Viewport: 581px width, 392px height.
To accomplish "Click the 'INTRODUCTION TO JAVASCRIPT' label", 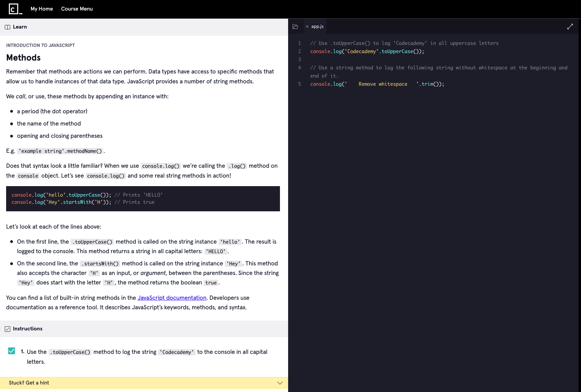I will pos(40,45).
